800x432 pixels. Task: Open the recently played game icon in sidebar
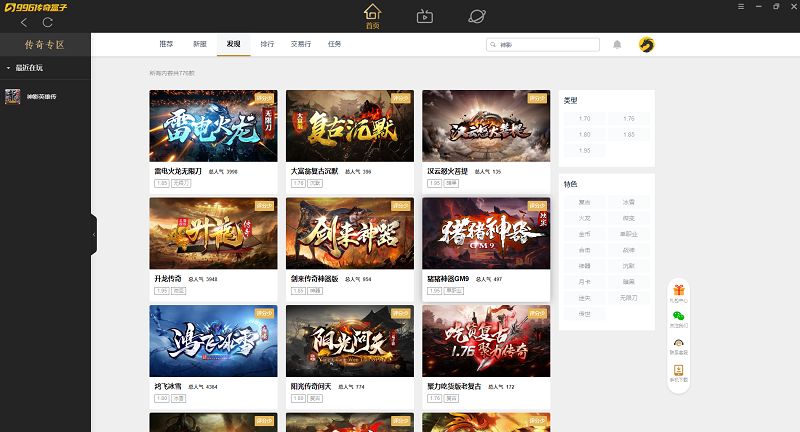tap(13, 96)
